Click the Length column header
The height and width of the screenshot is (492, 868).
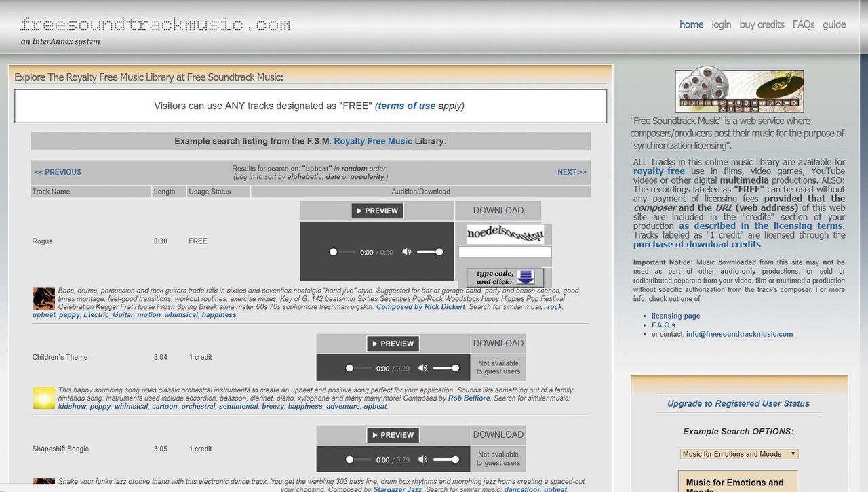click(164, 192)
